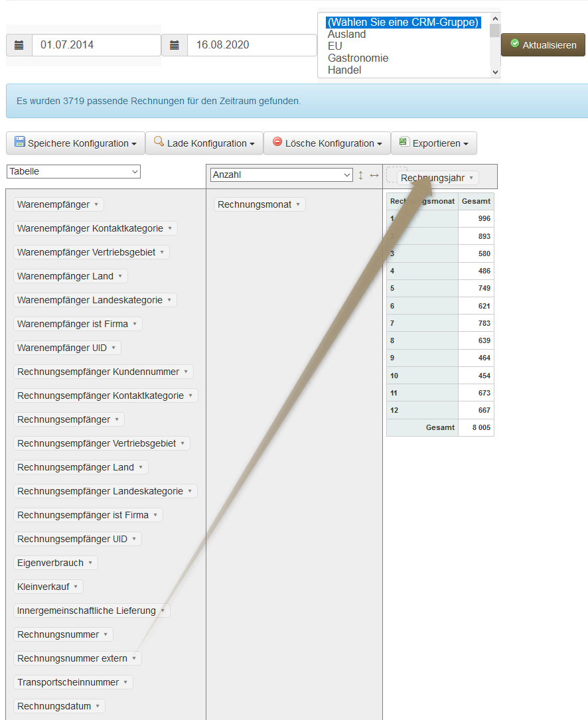Viewport: 588px width, 720px height.
Task: Select Gastronomie in the CRM group list
Action: point(358,58)
